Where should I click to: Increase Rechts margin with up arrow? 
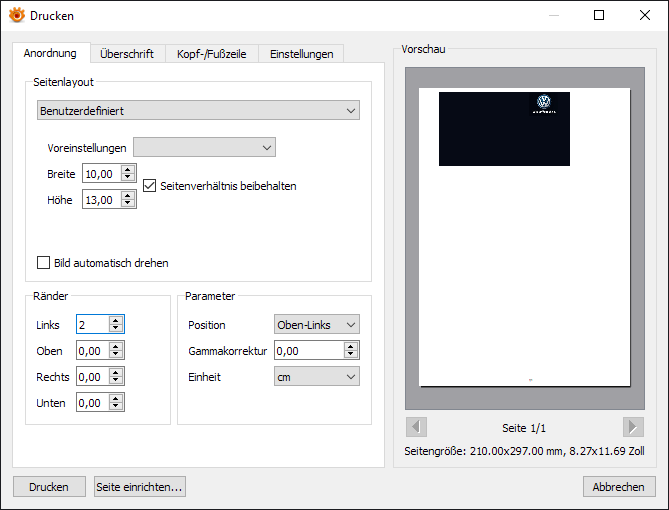pyautogui.click(x=116, y=373)
